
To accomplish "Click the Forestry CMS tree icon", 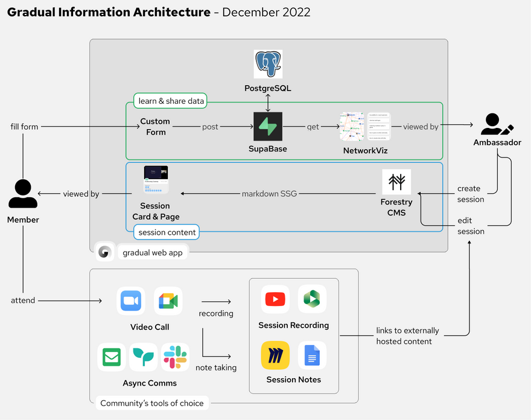I will pyautogui.click(x=396, y=182).
